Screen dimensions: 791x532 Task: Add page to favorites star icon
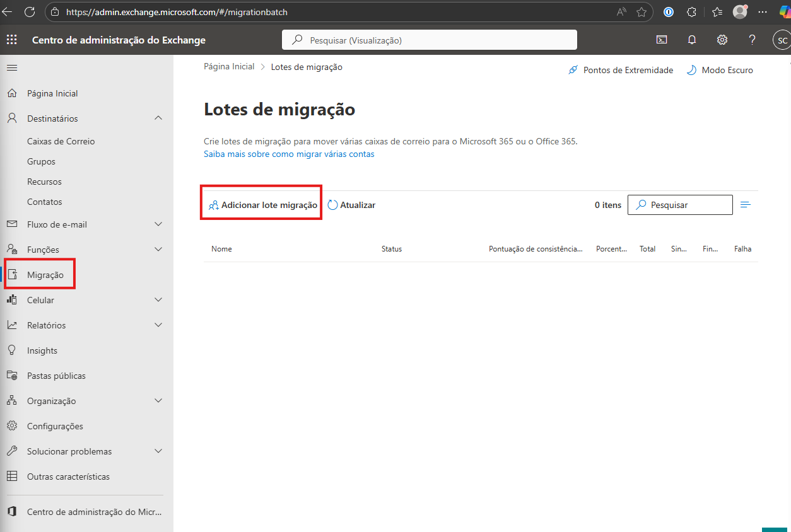coord(642,11)
